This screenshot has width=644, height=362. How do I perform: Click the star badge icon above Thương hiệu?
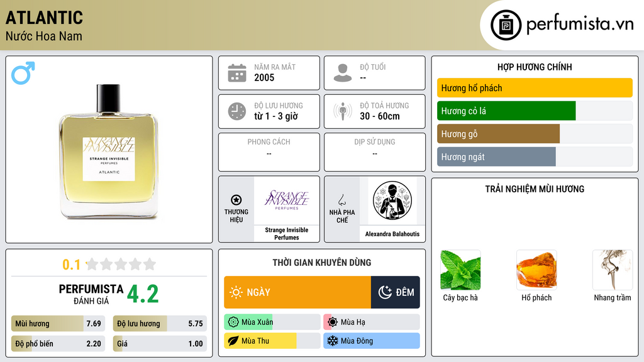point(236,200)
